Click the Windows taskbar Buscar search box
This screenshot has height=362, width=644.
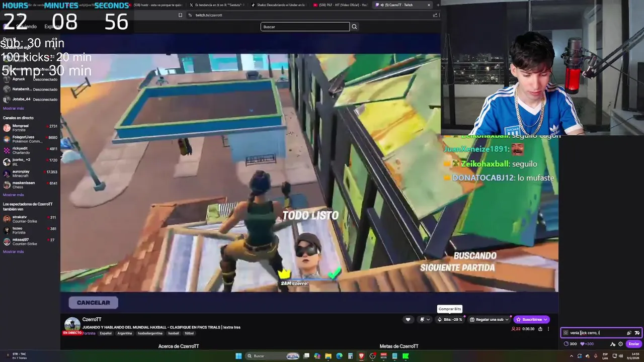tap(272, 356)
